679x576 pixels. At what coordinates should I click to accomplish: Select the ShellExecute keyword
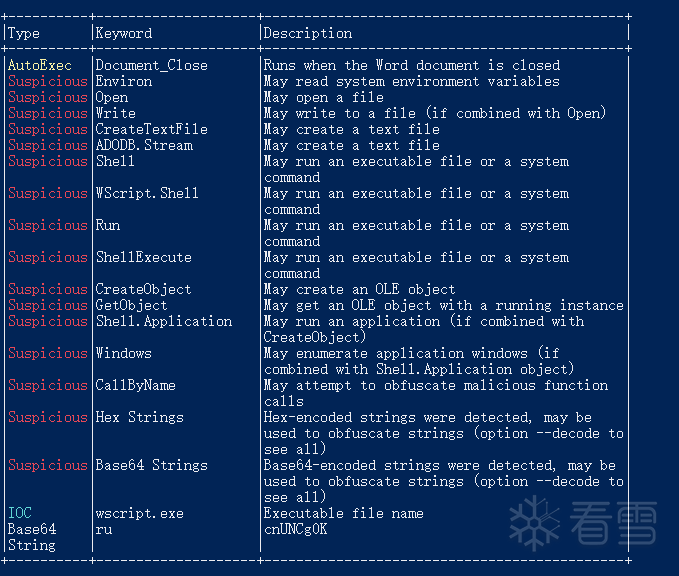point(143,257)
